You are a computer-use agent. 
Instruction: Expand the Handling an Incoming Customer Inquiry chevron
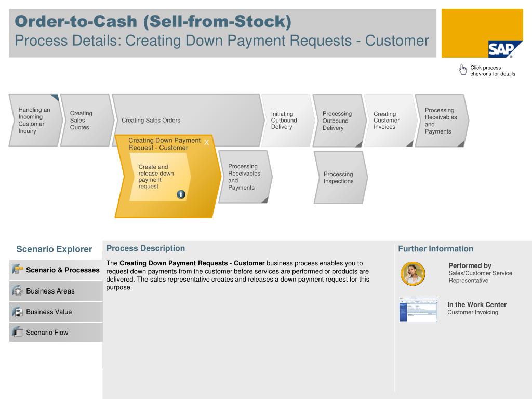tap(36, 120)
